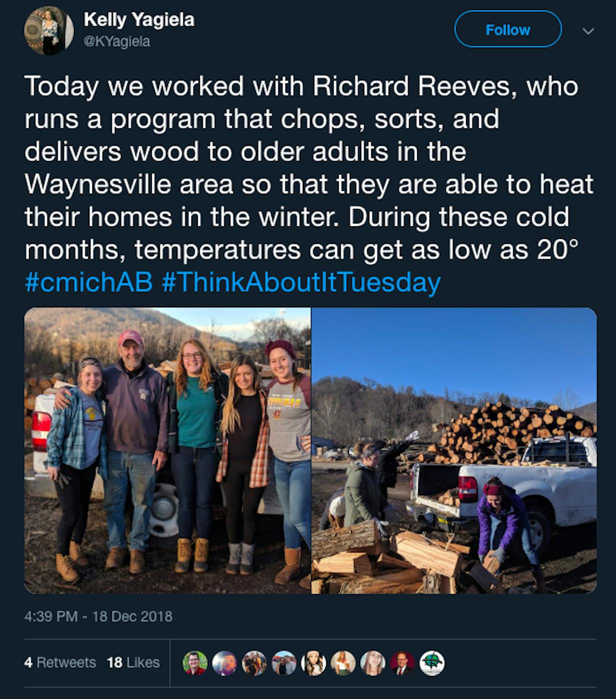
Task: Click the fifth liker avatar with a beanie hat
Action: point(314,663)
